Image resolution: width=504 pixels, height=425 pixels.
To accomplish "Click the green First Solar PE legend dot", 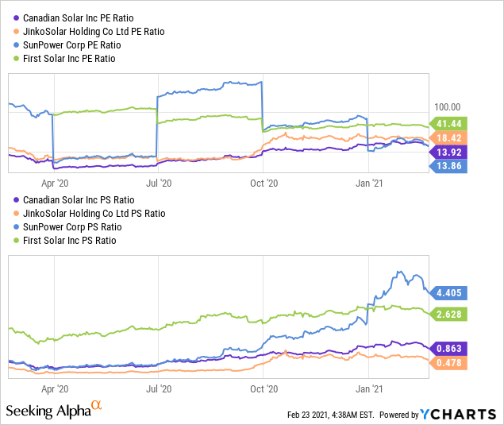I will point(16,59).
